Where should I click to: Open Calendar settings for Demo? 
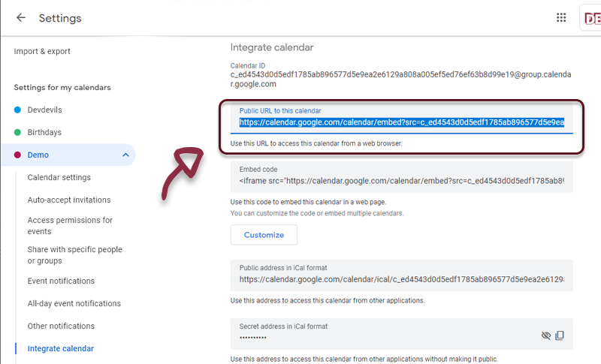coord(59,177)
